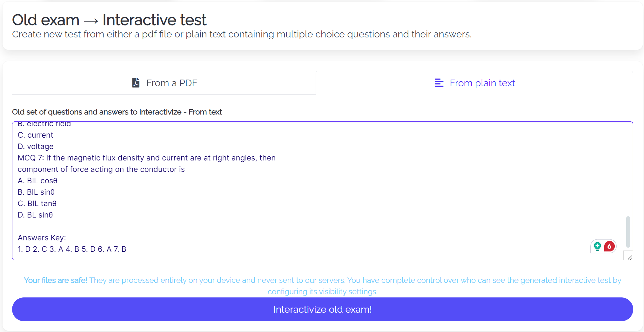Click the plain text lines icon
Screen dimensions: 644x332
(439, 83)
